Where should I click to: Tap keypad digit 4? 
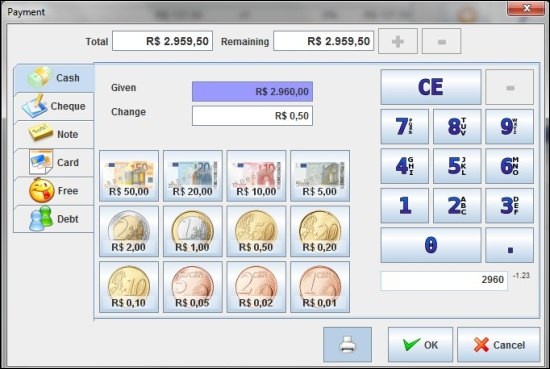coord(404,166)
